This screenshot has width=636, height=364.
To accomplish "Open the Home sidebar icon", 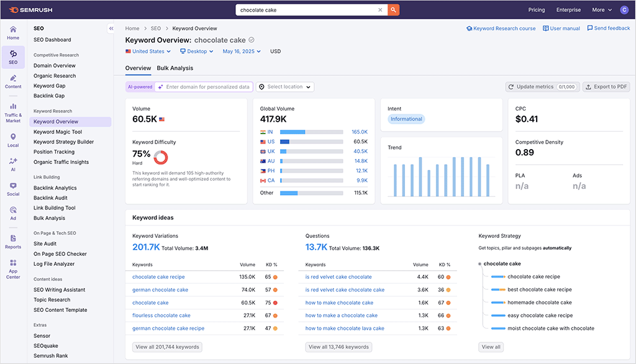I will click(x=13, y=32).
